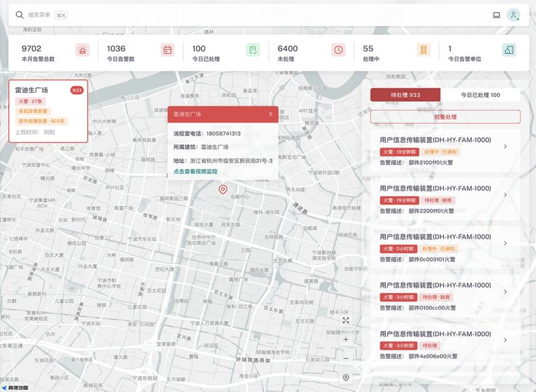Click the 9702 monthly alarm total value
536x392 pixels.
click(x=32, y=48)
